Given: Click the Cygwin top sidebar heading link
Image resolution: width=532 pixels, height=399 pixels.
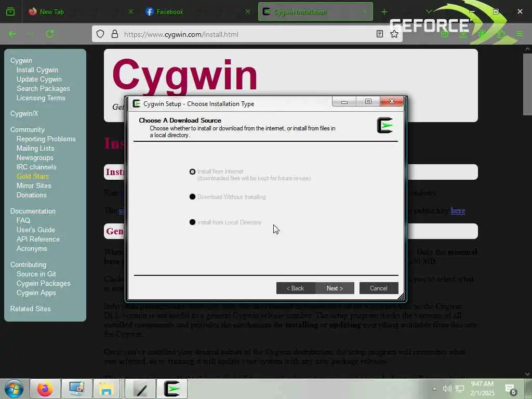Looking at the screenshot, I should pos(21,60).
